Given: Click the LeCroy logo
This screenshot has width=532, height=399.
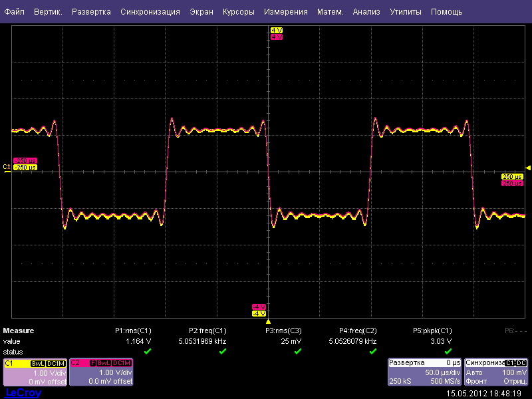Looking at the screenshot, I should click(23, 393).
